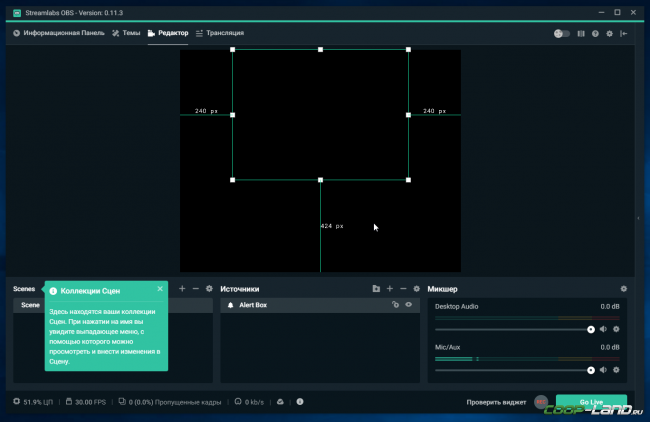Add a new scene with plus icon

tap(182, 289)
